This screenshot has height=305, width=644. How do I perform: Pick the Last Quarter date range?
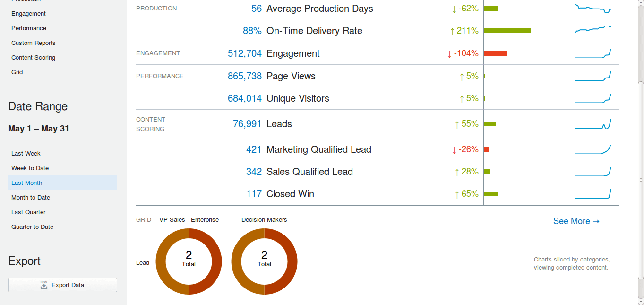pyautogui.click(x=28, y=212)
